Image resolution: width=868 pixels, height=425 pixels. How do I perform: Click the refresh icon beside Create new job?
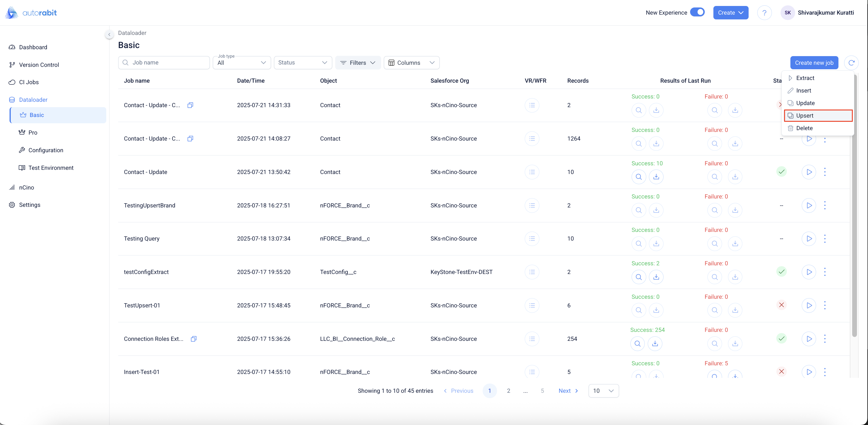pyautogui.click(x=851, y=63)
